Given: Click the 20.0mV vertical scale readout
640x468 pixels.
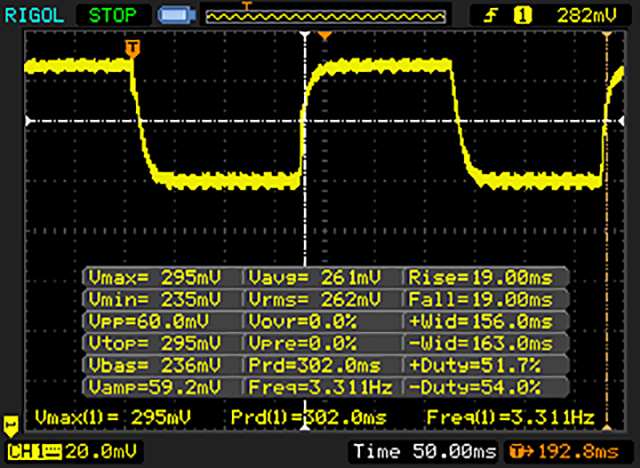Looking at the screenshot, I should pyautogui.click(x=101, y=452).
